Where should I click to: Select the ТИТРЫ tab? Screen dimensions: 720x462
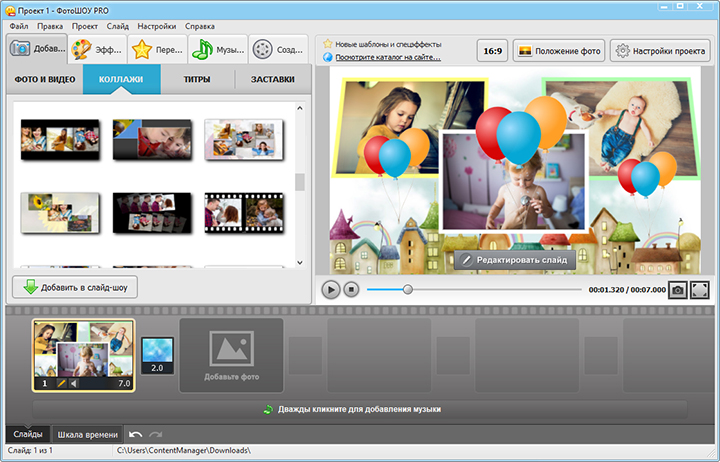tap(197, 79)
